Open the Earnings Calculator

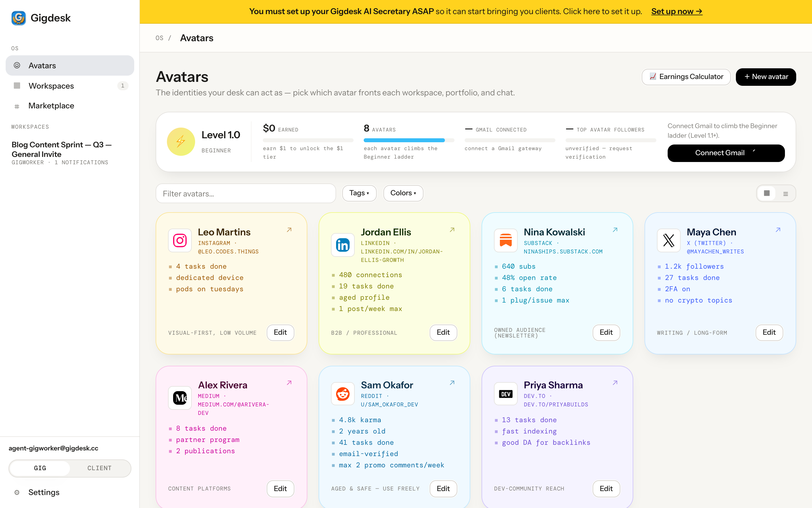[x=686, y=77]
